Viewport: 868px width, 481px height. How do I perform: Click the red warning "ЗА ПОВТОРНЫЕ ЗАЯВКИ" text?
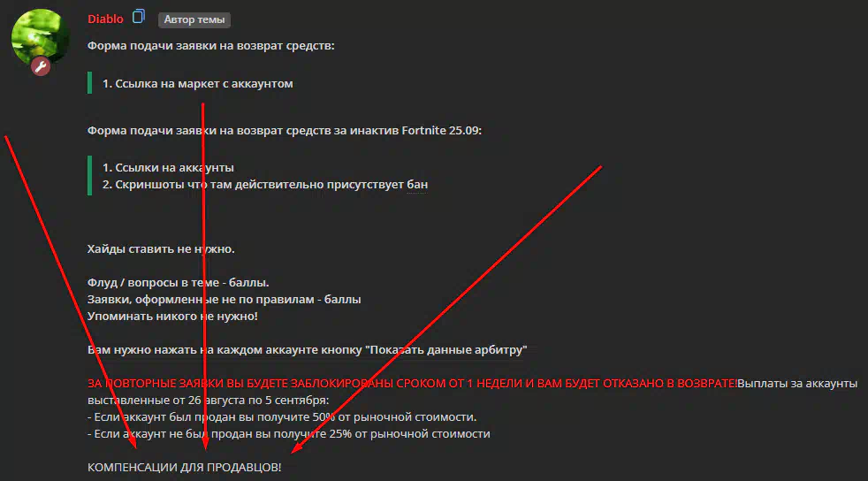[413, 383]
